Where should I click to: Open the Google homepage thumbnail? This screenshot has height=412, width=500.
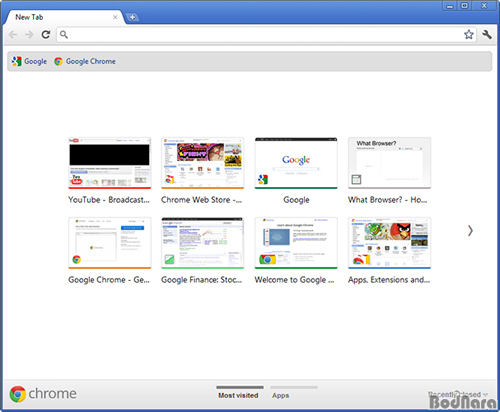tap(296, 163)
